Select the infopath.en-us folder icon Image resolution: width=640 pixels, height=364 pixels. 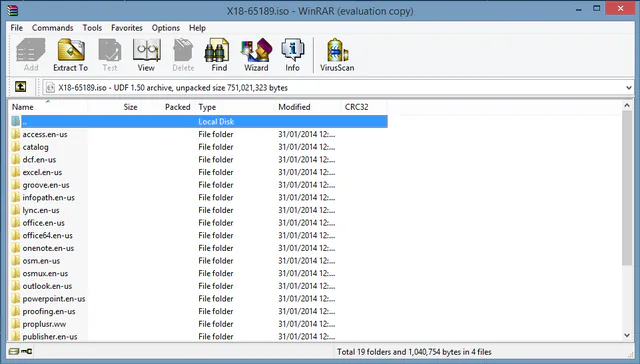point(16,198)
